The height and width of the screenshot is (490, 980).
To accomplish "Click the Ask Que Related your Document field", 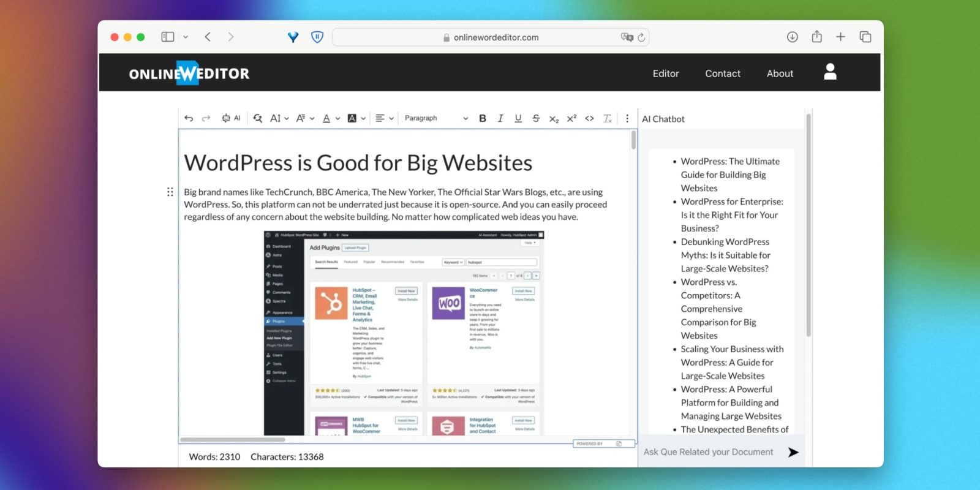I will [x=709, y=452].
